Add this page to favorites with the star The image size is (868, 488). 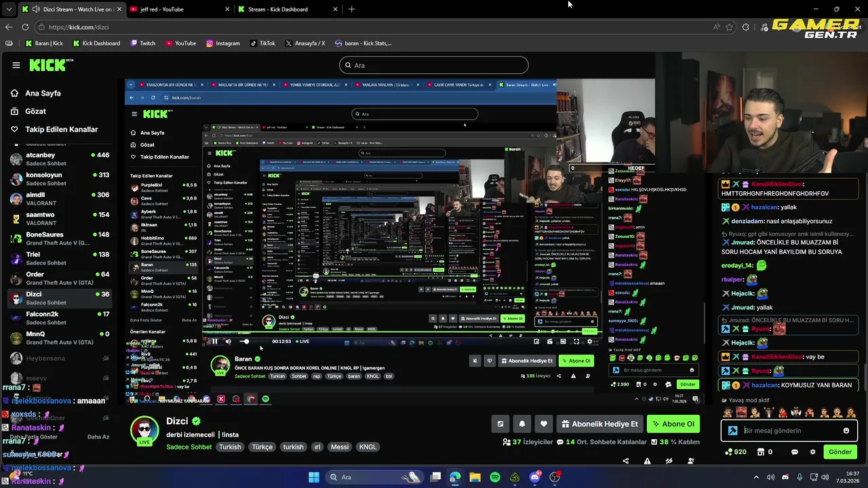[730, 27]
